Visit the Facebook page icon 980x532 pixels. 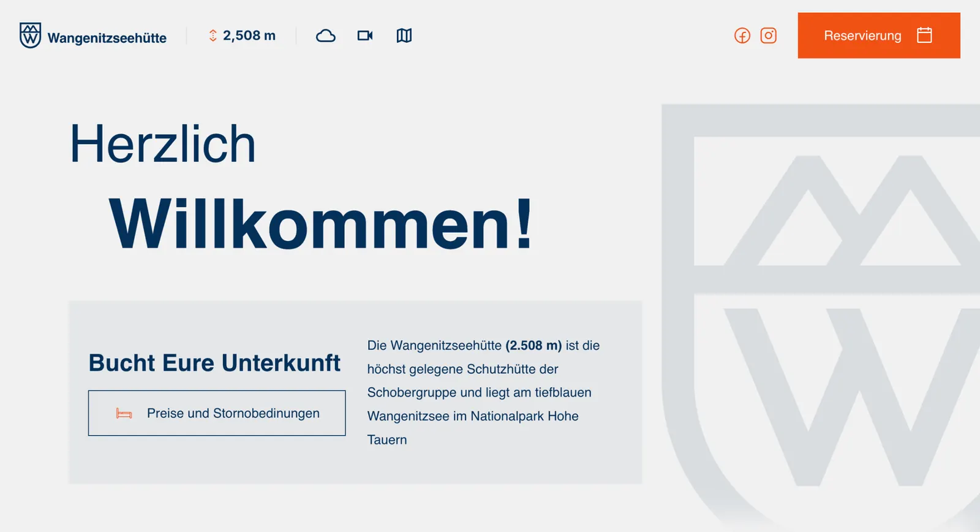(x=742, y=36)
